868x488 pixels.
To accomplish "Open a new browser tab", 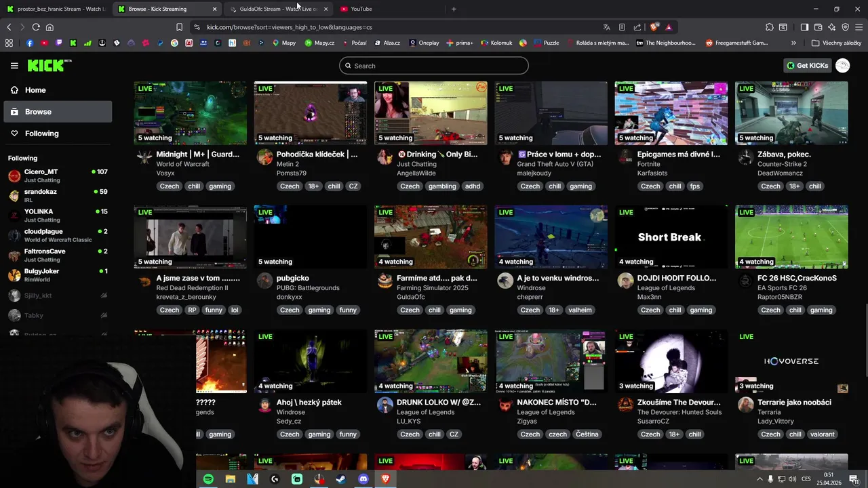I will pyautogui.click(x=454, y=9).
